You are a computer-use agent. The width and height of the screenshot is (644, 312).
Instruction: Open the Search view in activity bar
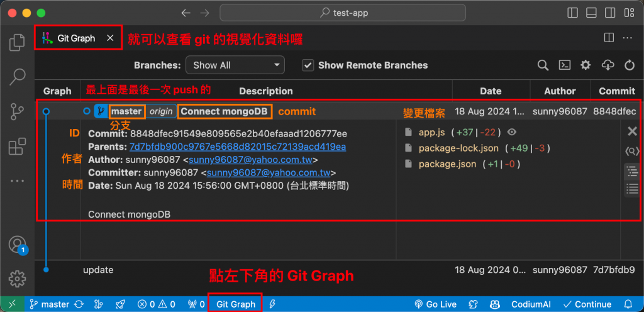pos(17,76)
